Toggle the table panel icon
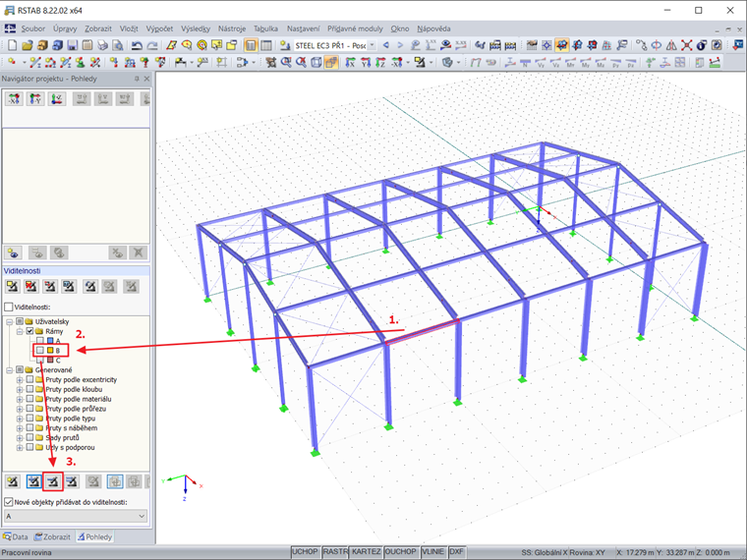747x560 pixels. click(266, 46)
